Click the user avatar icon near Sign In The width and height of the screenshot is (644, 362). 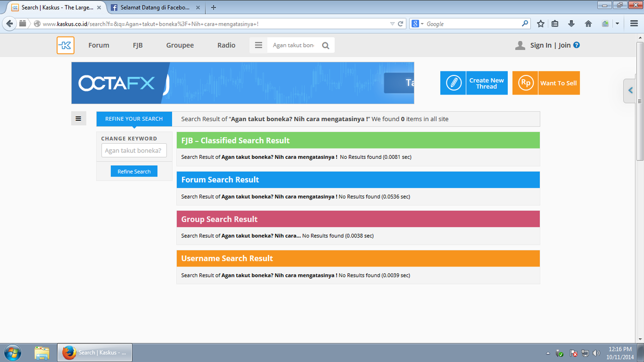[520, 45]
